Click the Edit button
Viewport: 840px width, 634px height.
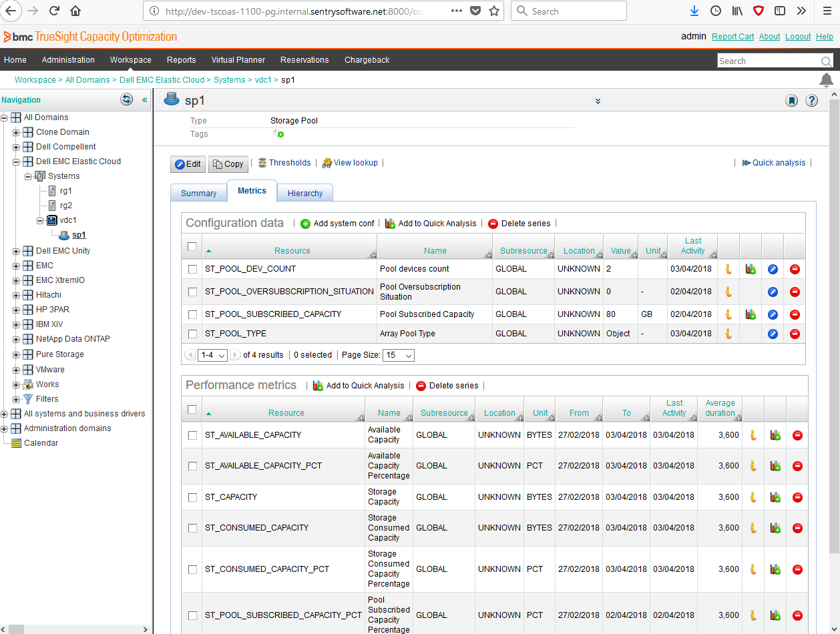point(188,164)
